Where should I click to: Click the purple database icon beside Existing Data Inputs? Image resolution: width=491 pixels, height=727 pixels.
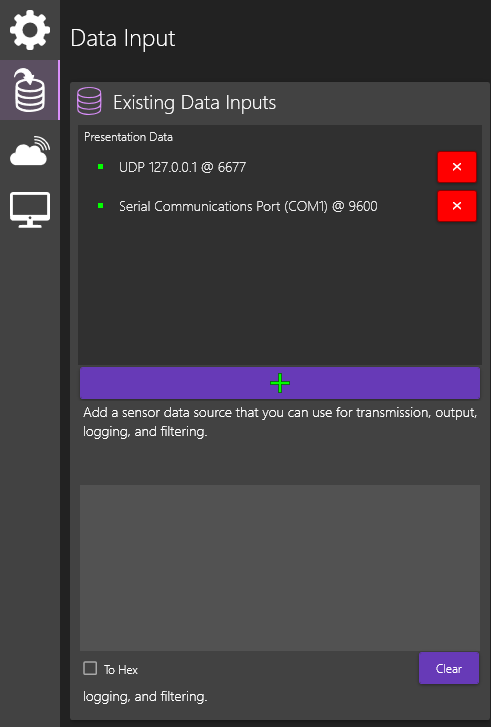tap(89, 101)
